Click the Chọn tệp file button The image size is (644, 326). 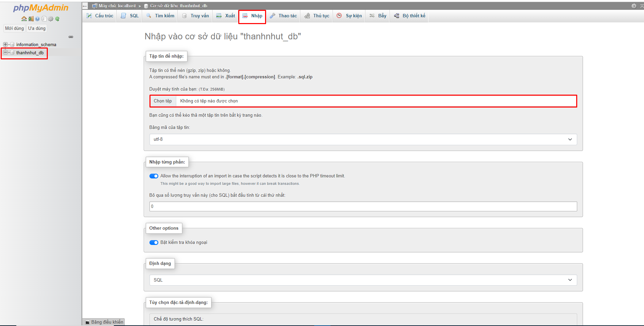pos(163,101)
